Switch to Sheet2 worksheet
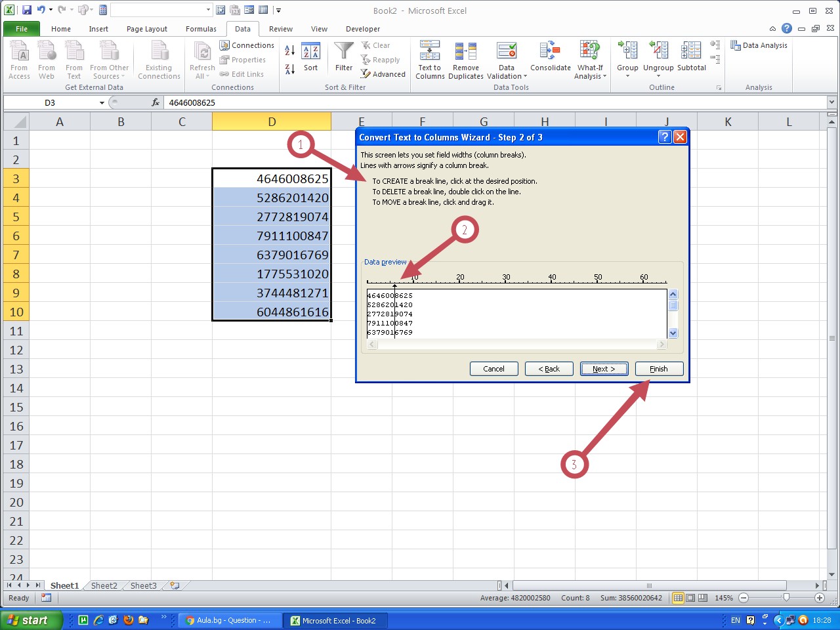840x630 pixels. [104, 585]
